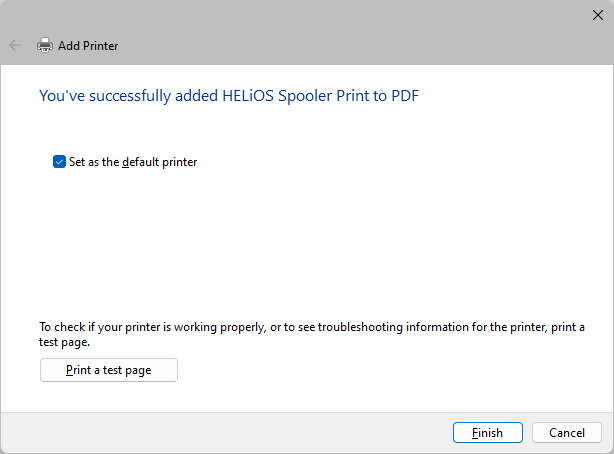
Task: Uncheck the default printer checkbox
Action: [59, 161]
